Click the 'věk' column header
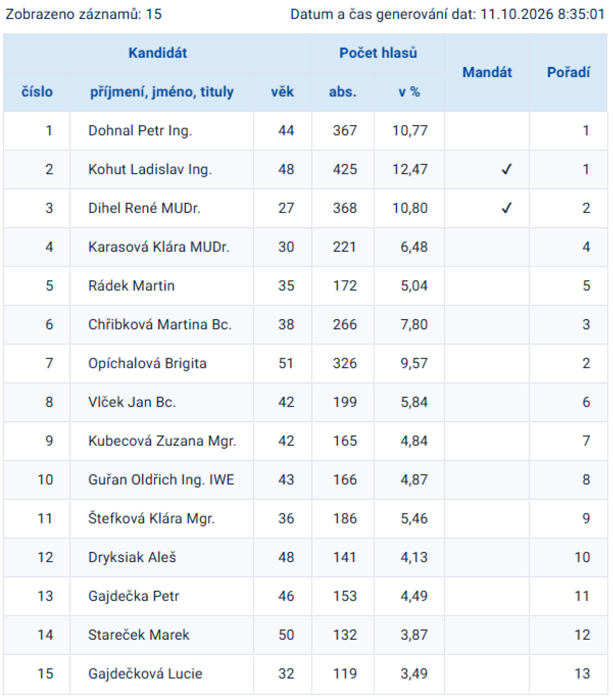Image resolution: width=613 pixels, height=700 pixels. pos(282,92)
